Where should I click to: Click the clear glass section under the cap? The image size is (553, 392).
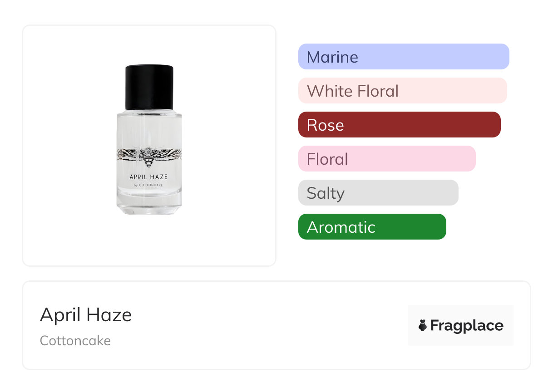click(x=149, y=129)
